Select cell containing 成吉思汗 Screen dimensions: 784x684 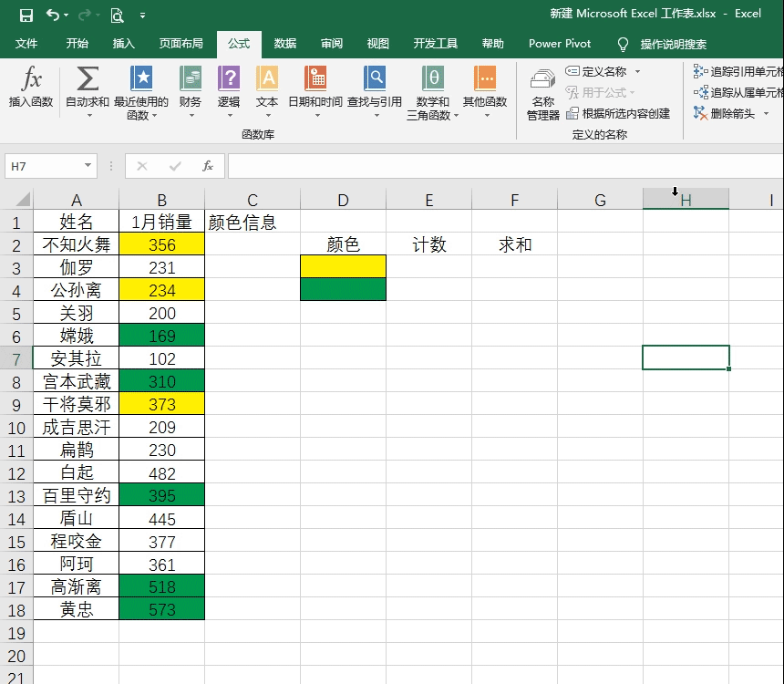(76, 427)
